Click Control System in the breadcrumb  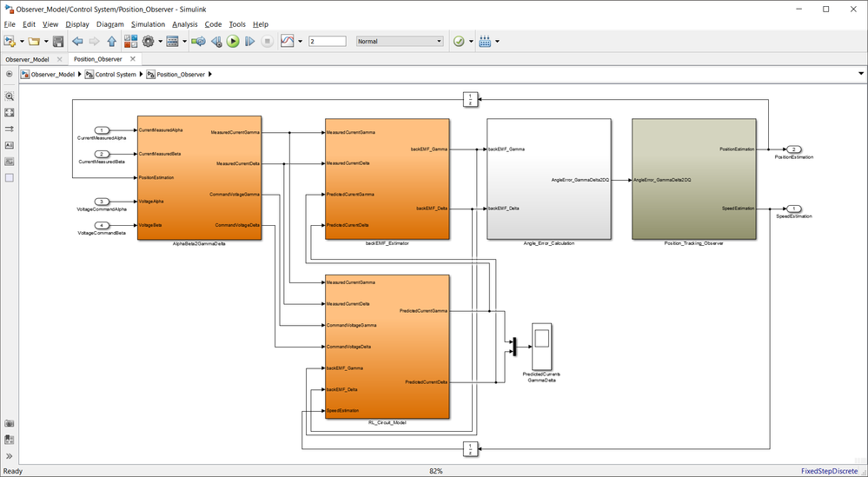point(116,74)
